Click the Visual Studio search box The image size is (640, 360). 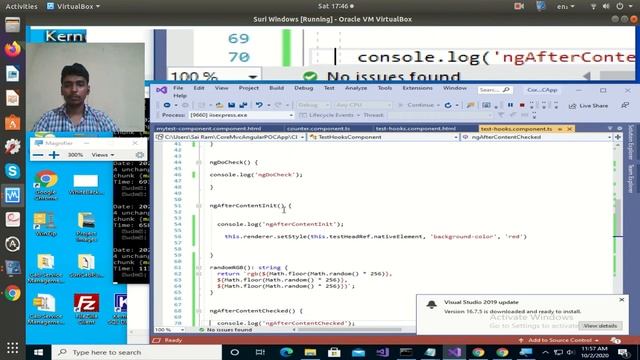[x=495, y=90]
